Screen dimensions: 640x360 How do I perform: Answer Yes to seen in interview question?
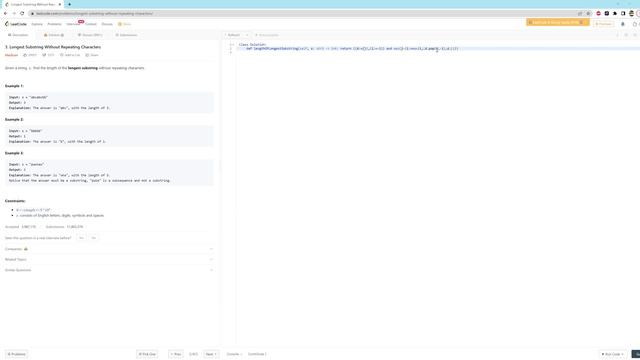(x=81, y=238)
